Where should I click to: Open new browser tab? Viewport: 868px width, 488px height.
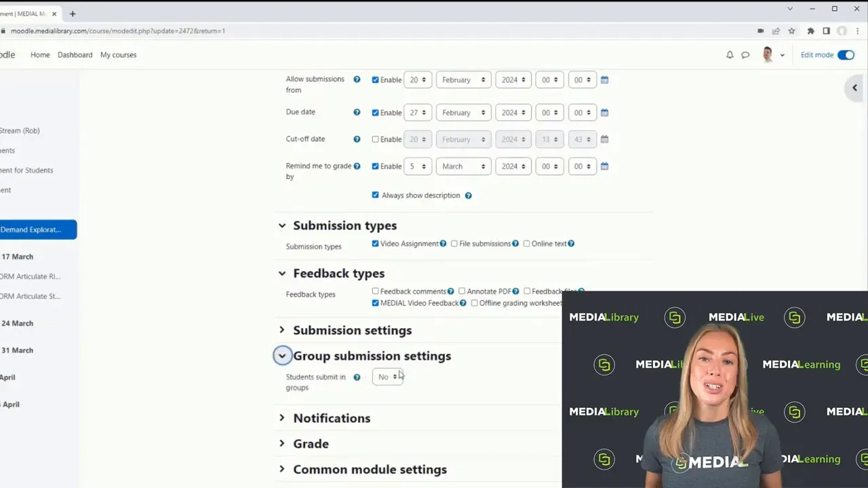[73, 14]
